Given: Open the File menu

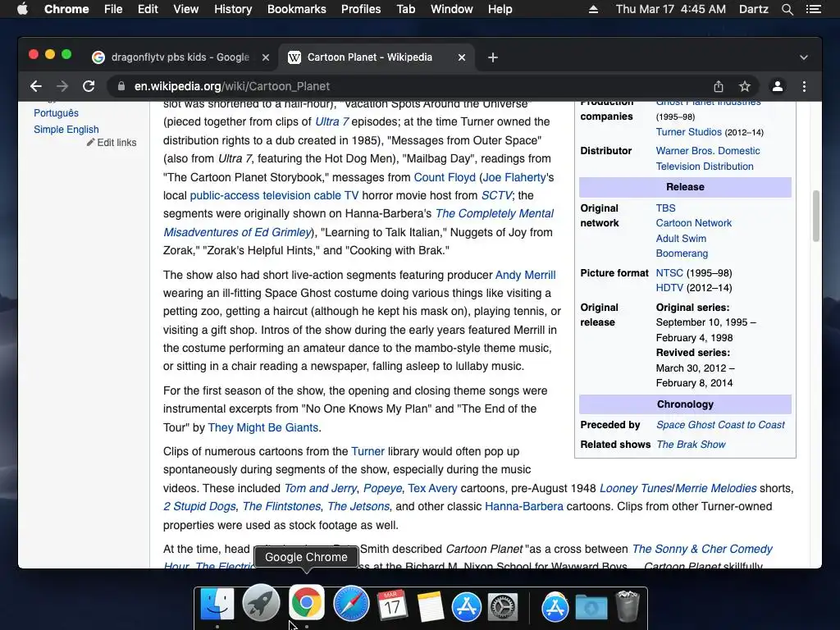Looking at the screenshot, I should point(113,9).
